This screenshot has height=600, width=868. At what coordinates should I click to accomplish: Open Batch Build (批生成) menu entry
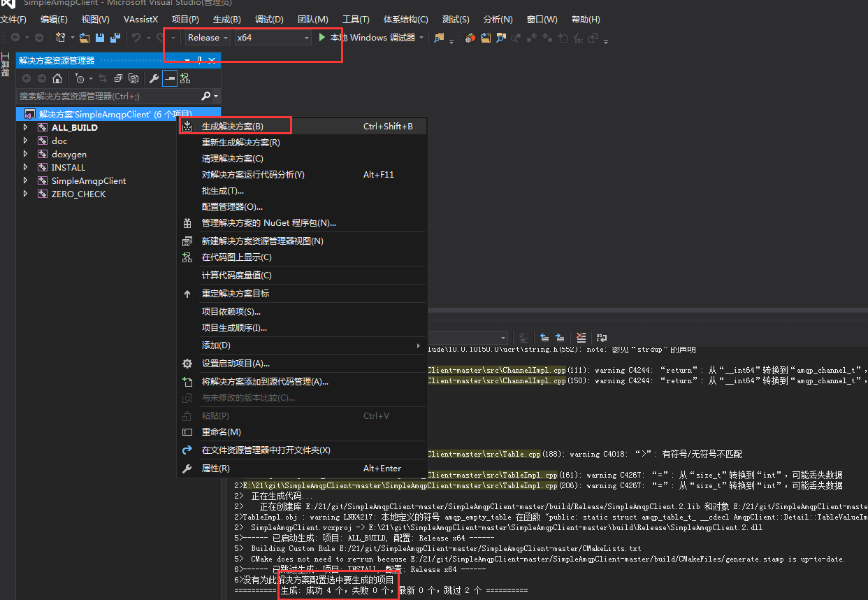(301, 191)
